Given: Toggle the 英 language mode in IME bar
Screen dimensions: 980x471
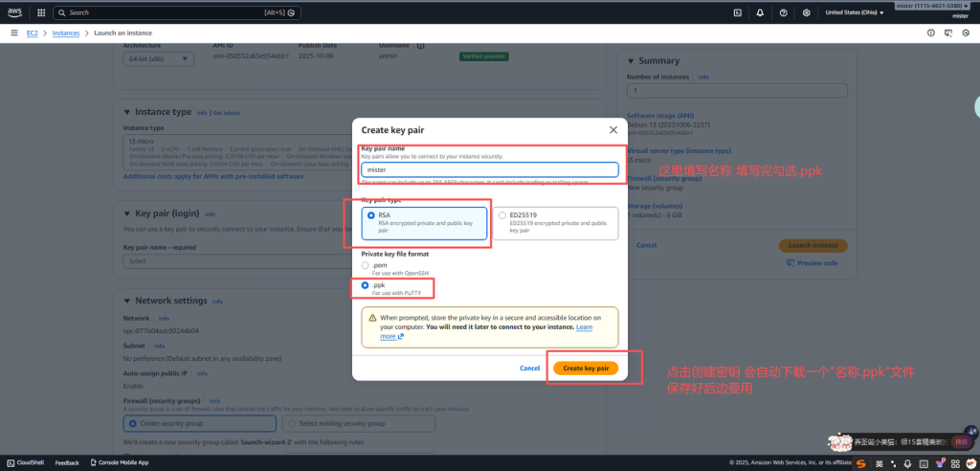Looking at the screenshot, I should pyautogui.click(x=879, y=463).
